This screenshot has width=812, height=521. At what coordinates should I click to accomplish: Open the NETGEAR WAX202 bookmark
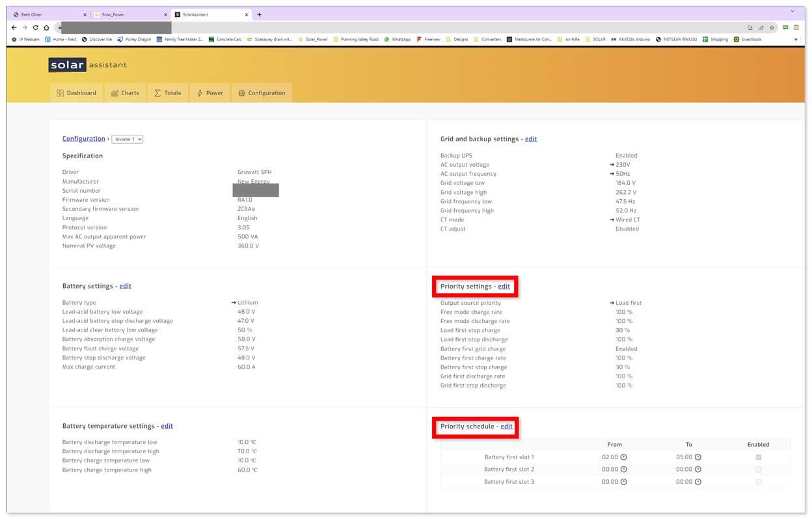(x=677, y=39)
